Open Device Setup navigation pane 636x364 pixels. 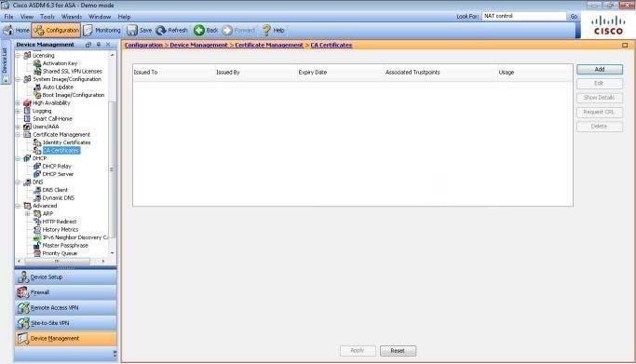click(66, 276)
